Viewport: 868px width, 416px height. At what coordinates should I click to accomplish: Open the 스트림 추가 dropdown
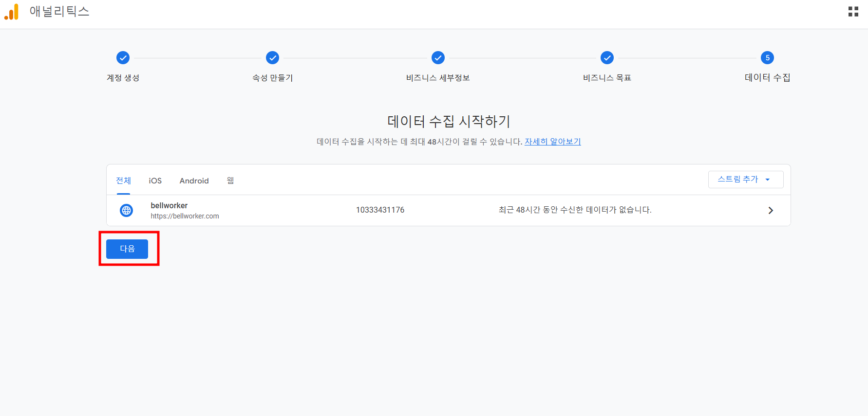pyautogui.click(x=746, y=180)
